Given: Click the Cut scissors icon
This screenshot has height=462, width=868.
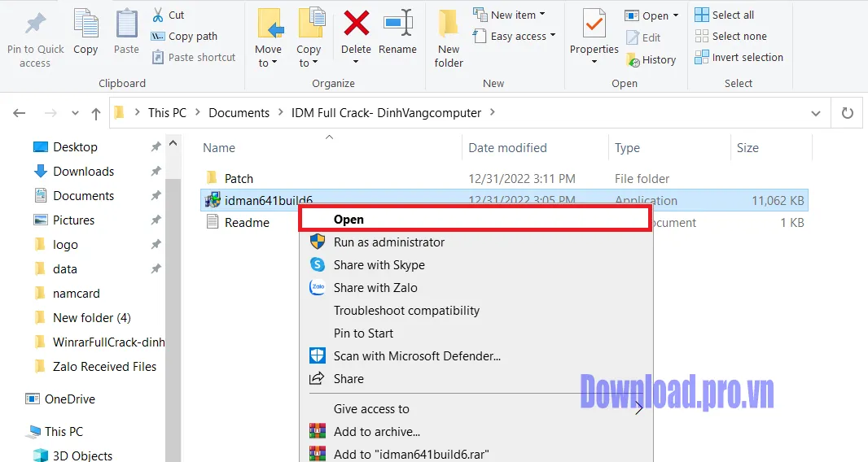Looking at the screenshot, I should click(x=159, y=15).
